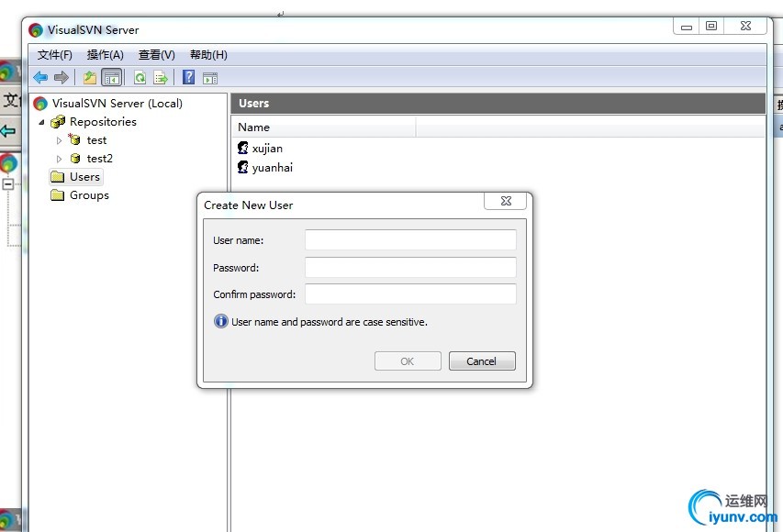This screenshot has width=783, height=532.
Task: Expand the test2 repository node
Action: [x=59, y=159]
